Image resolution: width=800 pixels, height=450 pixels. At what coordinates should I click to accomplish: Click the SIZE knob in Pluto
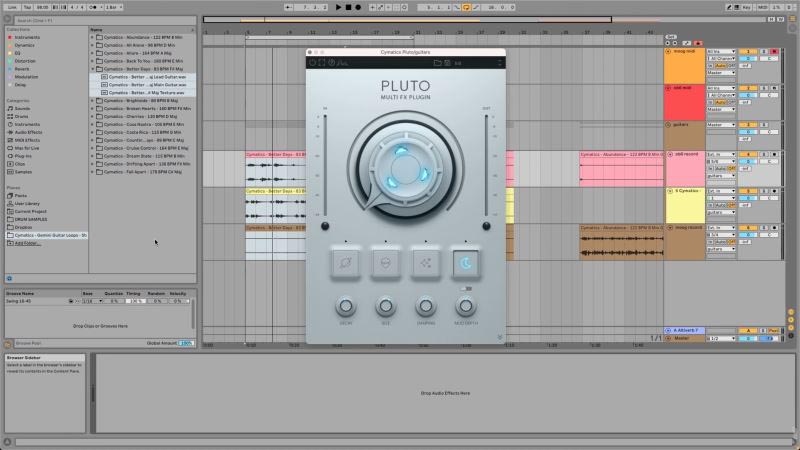pyautogui.click(x=386, y=306)
